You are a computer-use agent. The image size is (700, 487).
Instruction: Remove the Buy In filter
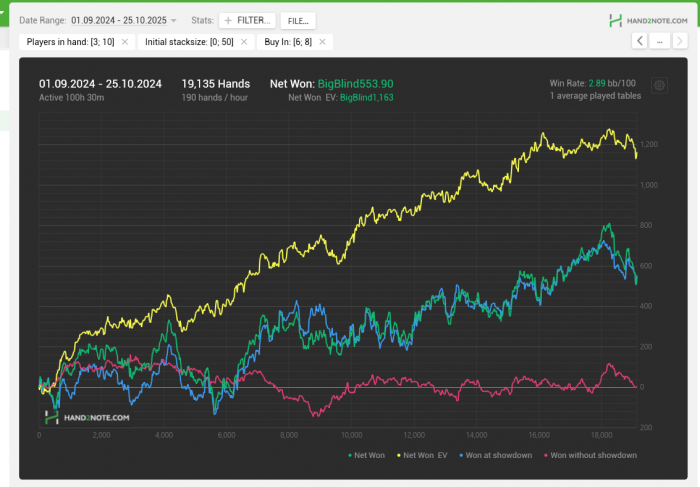pos(324,42)
